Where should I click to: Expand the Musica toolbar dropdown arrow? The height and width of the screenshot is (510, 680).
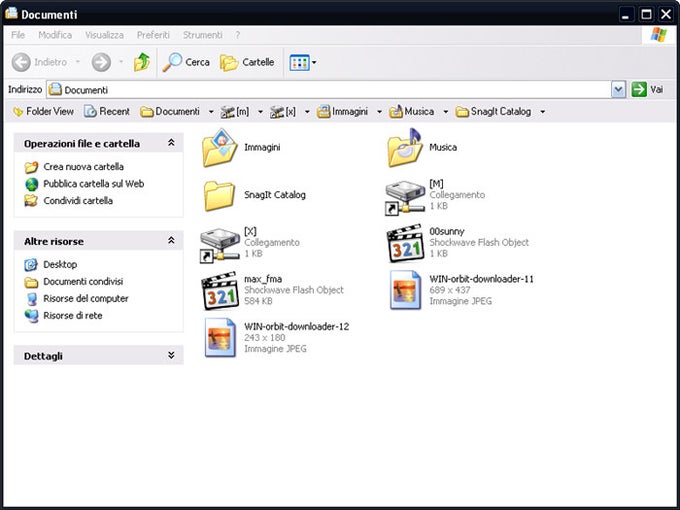pyautogui.click(x=445, y=112)
